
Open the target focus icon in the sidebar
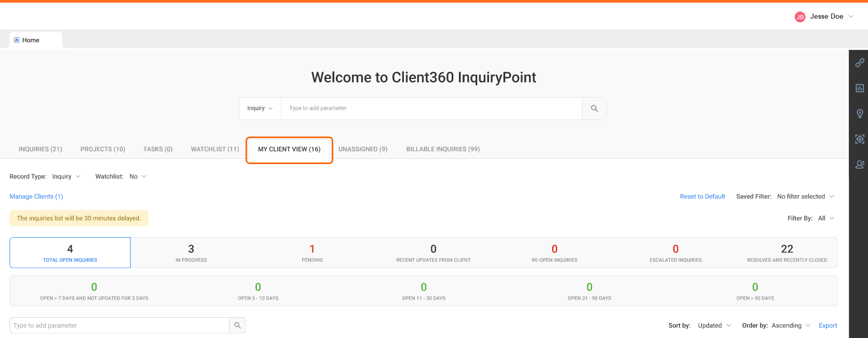pos(860,139)
